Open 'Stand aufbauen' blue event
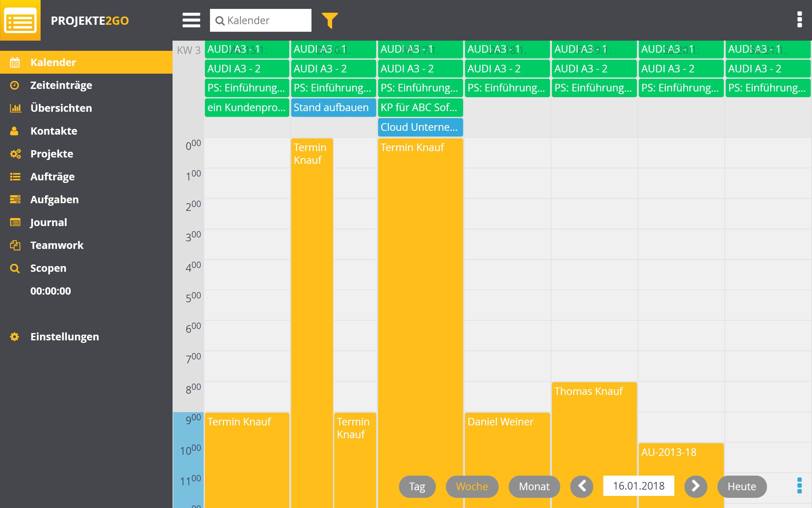Screen dimensions: 812x508 333,108
